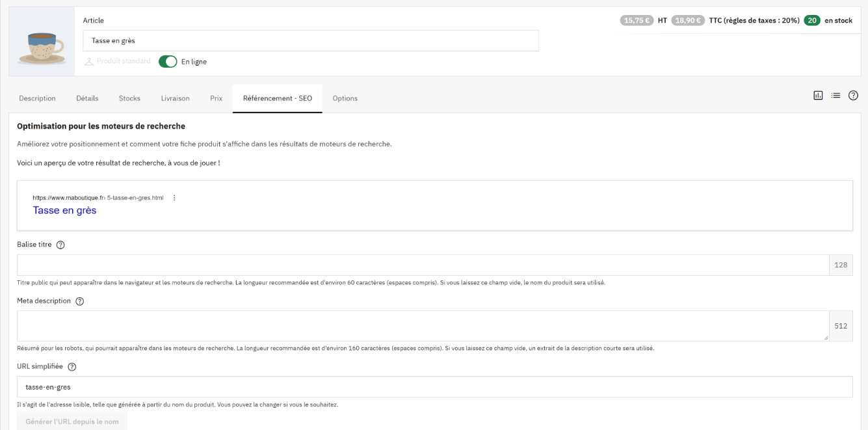Go to the Stocks tab
Screen dimensions: 868x430
click(x=129, y=98)
